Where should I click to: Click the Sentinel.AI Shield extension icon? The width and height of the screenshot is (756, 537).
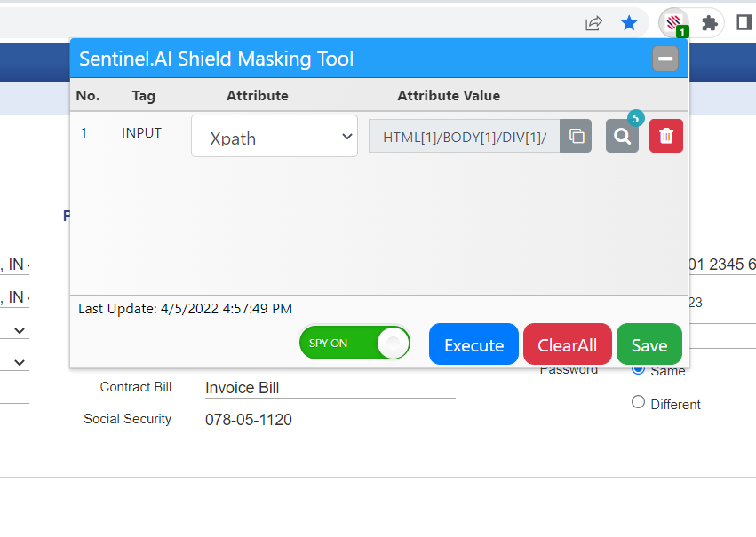click(674, 23)
